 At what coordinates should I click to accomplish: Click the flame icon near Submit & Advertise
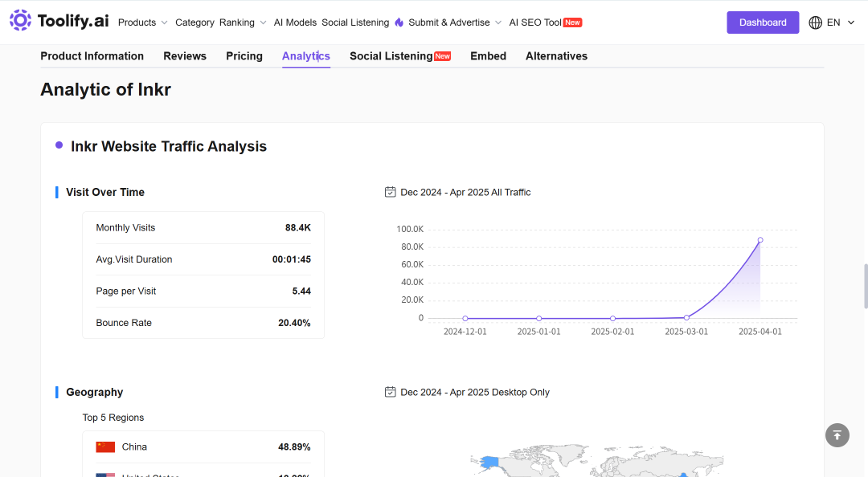(399, 22)
